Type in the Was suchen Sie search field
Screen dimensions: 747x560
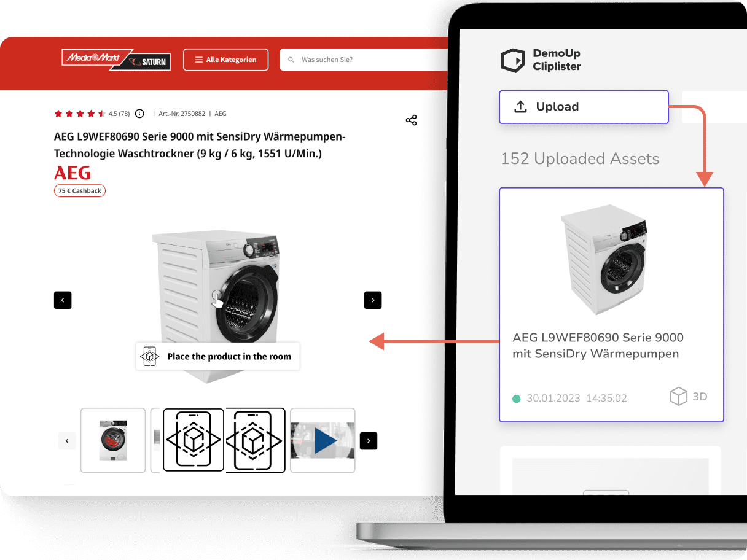pyautogui.click(x=369, y=60)
